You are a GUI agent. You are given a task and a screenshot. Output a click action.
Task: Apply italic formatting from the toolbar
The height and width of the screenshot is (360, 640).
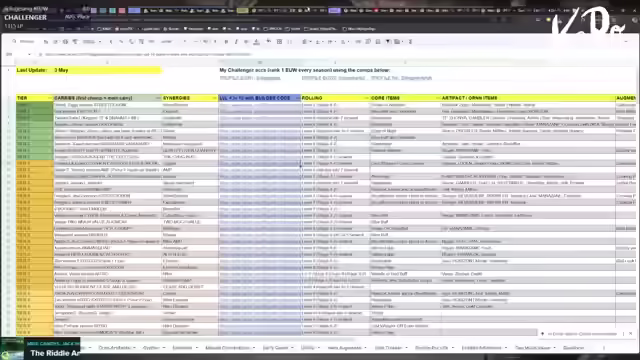236,42
